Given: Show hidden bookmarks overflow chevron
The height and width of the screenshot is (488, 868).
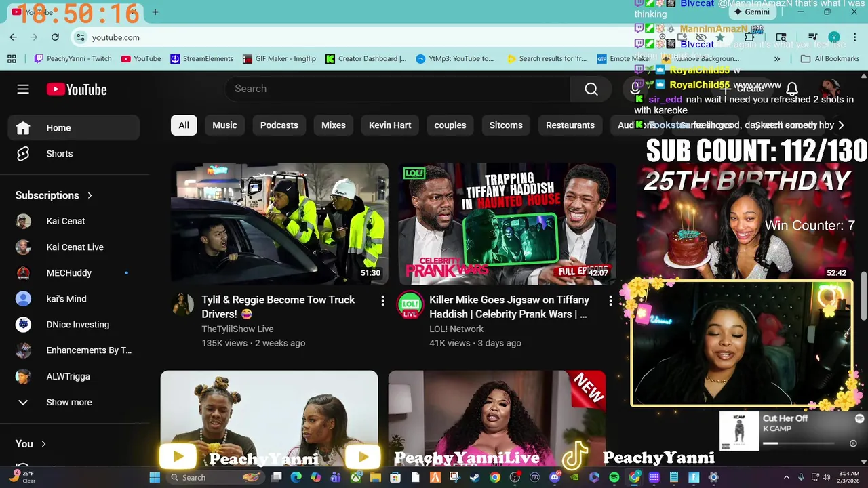Looking at the screenshot, I should [x=777, y=59].
